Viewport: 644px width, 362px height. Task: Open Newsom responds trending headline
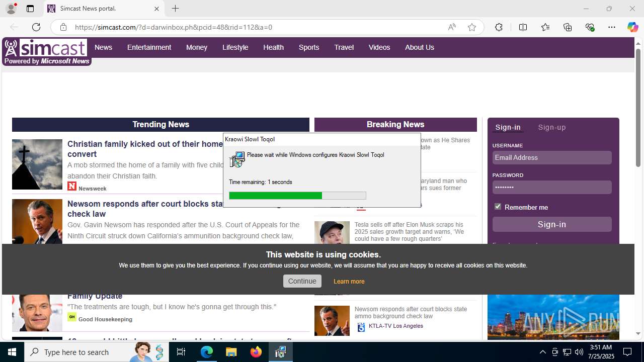tap(145, 209)
